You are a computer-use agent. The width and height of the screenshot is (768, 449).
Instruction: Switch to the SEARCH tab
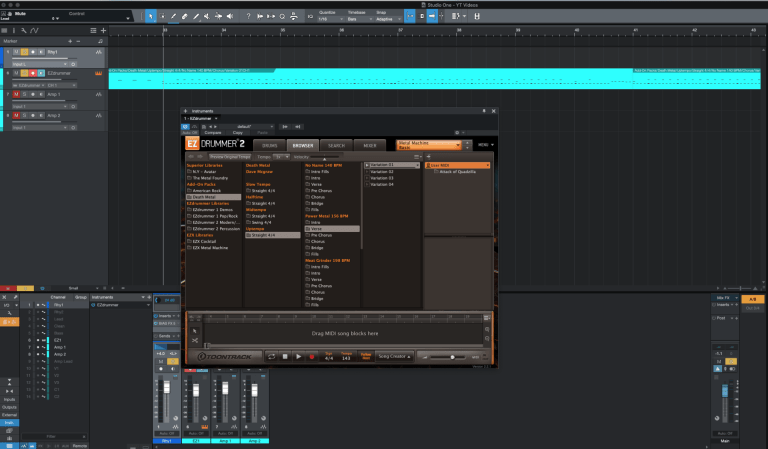click(336, 145)
